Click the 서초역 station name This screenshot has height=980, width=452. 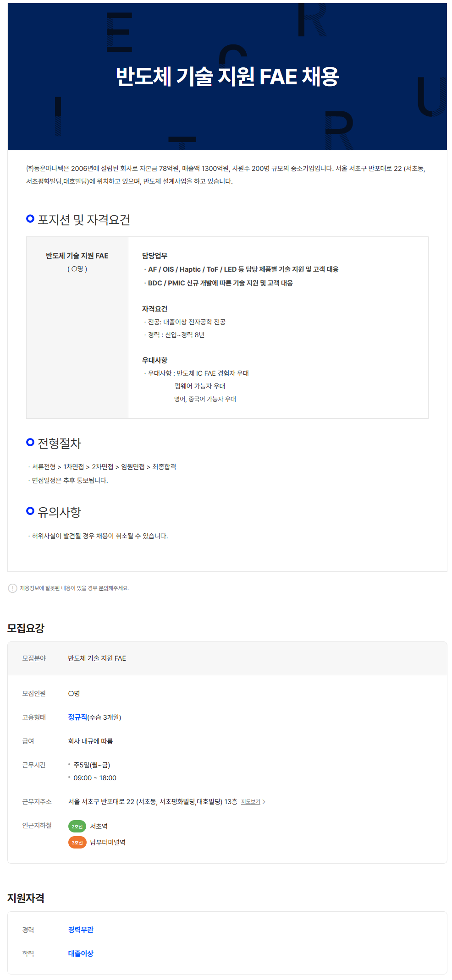tap(99, 827)
